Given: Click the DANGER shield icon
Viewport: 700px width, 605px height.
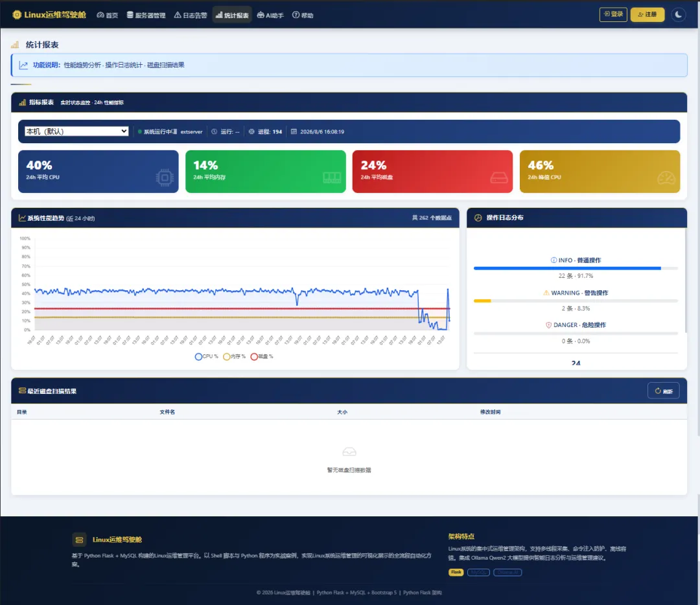Looking at the screenshot, I should click(549, 325).
